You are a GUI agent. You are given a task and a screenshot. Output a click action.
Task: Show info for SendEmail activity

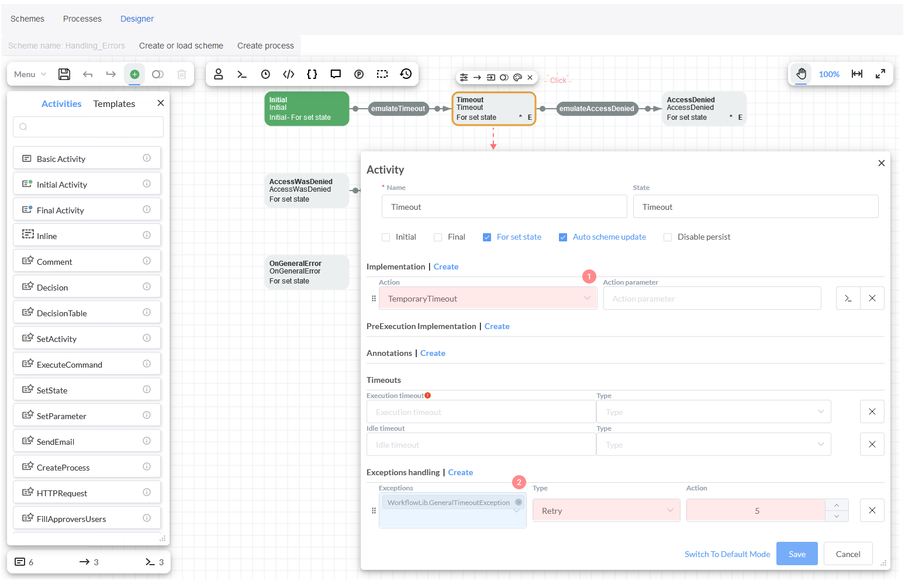click(x=147, y=441)
